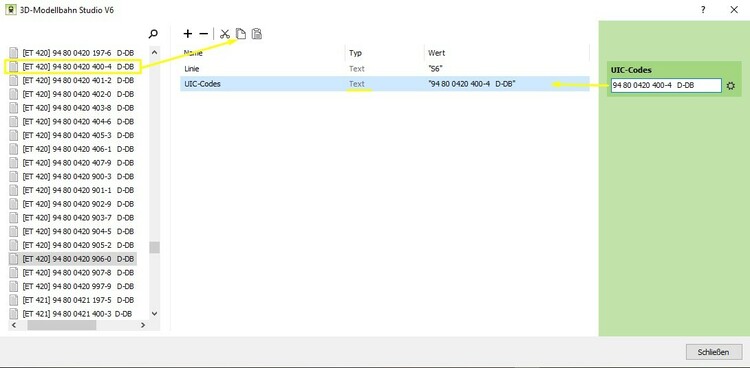
Task: Click the Schließen button
Action: [x=714, y=352]
